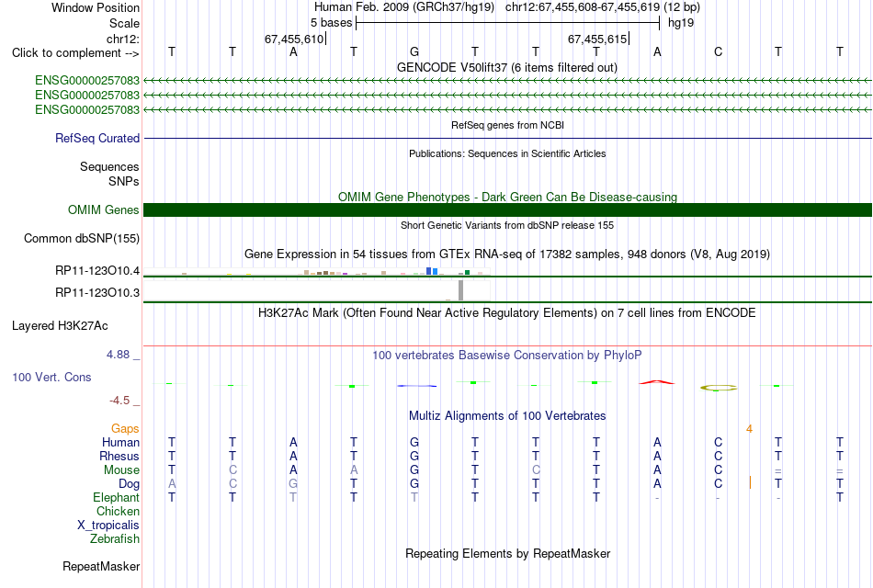
Task: Click the -4.5 PhyloP lower limit value
Action: coord(119,401)
